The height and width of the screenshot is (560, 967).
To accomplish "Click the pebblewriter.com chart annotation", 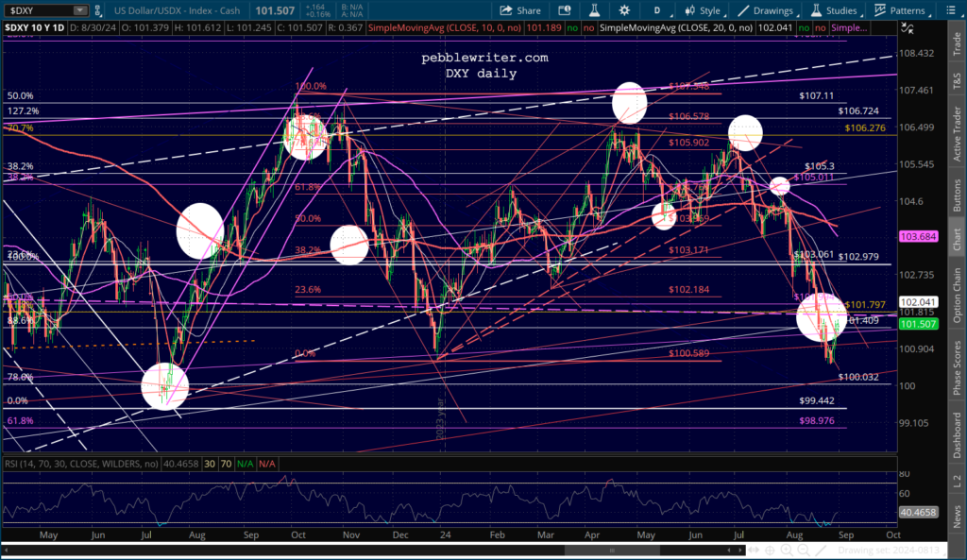I will [484, 58].
